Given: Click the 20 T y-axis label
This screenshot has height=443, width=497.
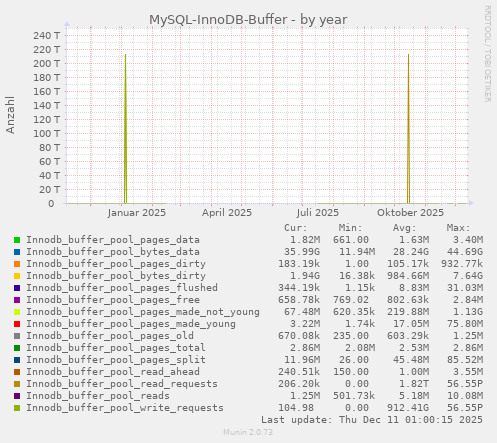Looking at the screenshot, I should 49,189.
